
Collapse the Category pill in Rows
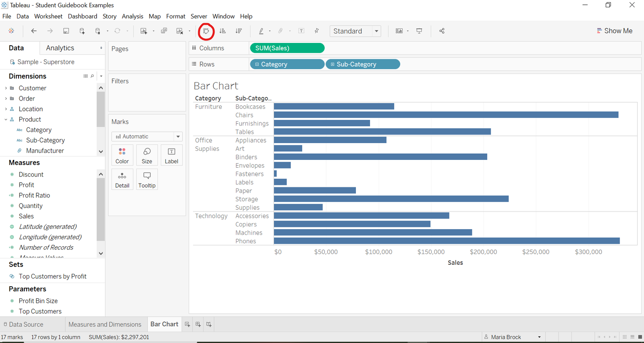point(257,64)
